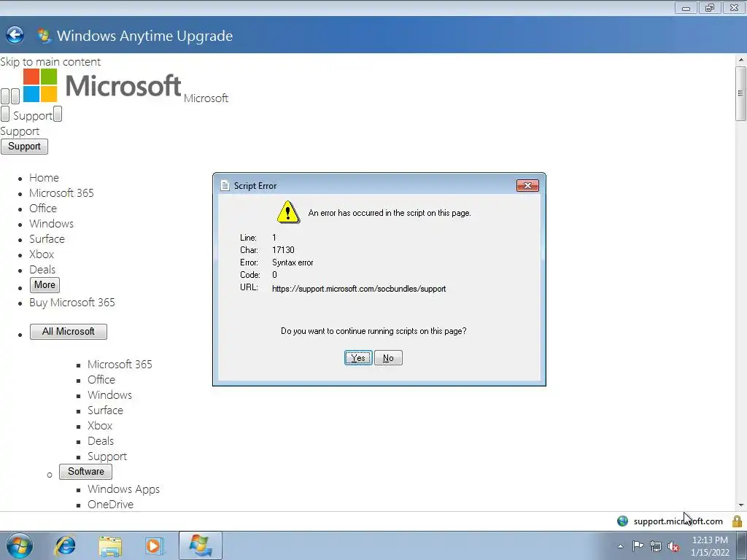The width and height of the screenshot is (747, 560).
Task: Click the Syntax error text
Action: tap(293, 262)
